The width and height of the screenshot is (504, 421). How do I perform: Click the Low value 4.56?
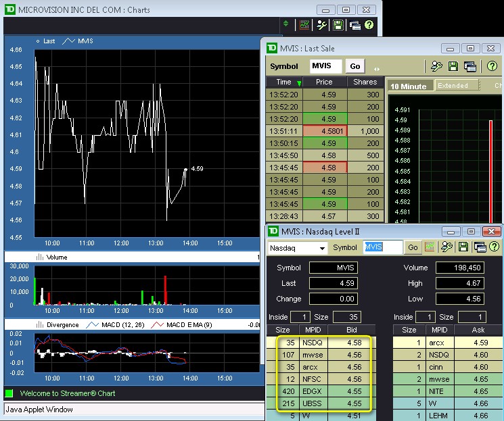(x=460, y=299)
